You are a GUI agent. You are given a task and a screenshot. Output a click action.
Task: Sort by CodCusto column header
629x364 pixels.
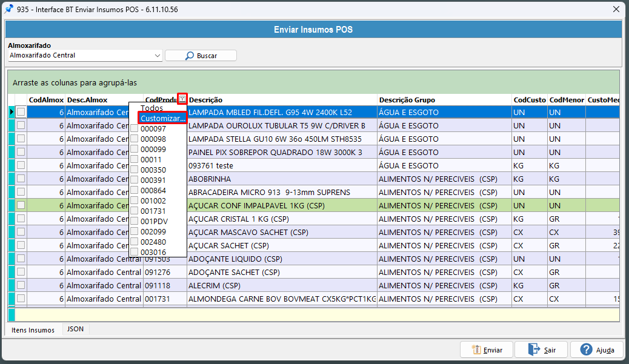[530, 100]
